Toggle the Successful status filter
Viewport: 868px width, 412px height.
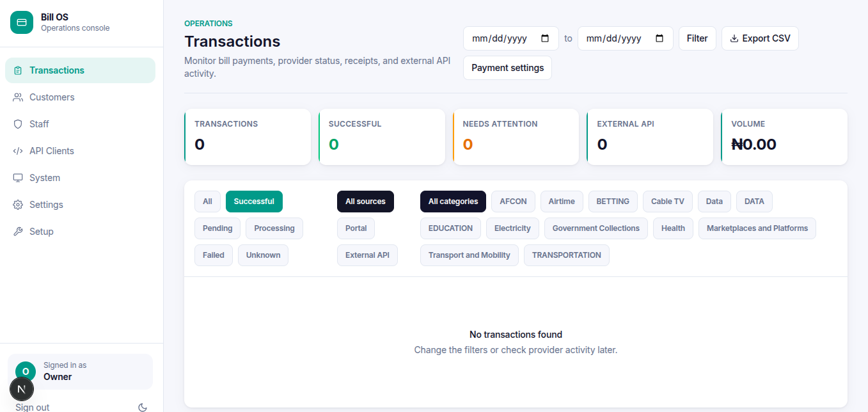[254, 202]
